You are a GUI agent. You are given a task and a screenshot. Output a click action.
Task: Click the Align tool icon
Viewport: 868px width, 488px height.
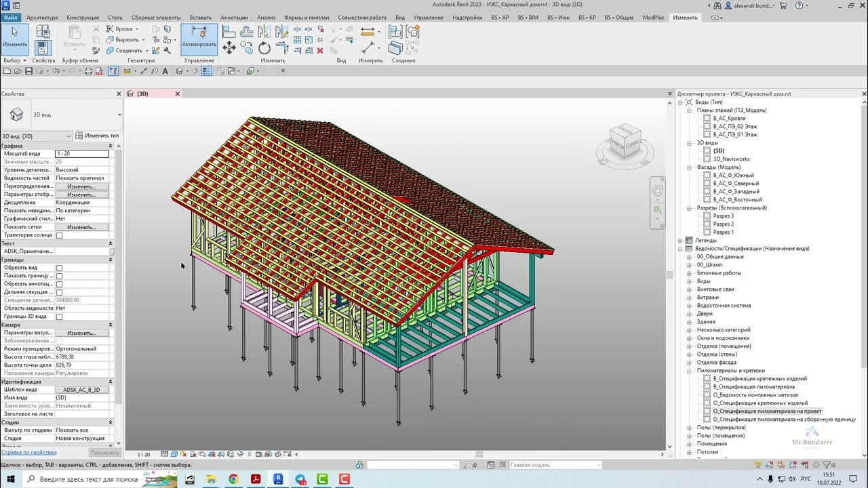[229, 32]
